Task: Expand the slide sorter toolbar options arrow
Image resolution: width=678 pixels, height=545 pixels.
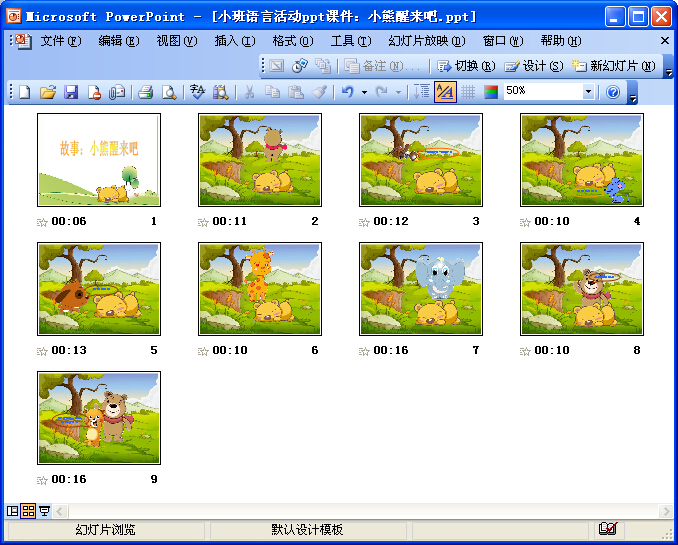Action: click(668, 66)
